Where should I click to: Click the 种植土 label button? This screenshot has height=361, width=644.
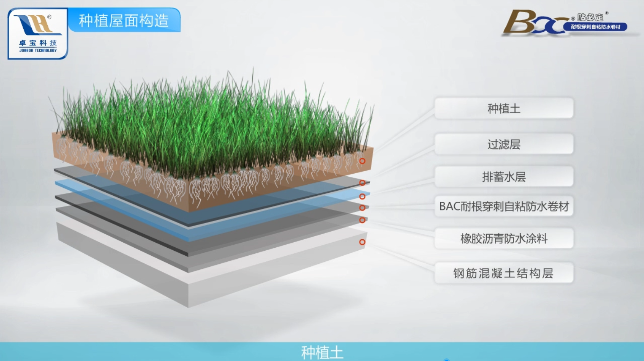tap(504, 109)
